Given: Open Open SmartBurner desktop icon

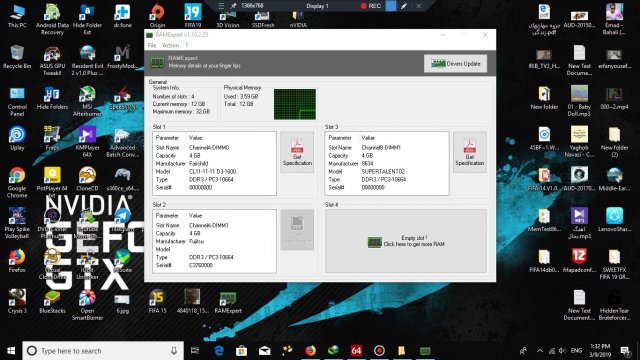Looking at the screenshot, I should click(87, 305).
